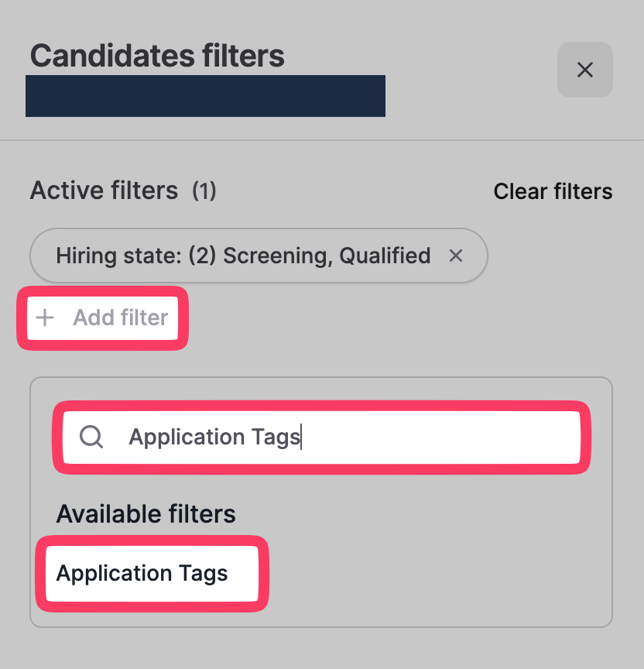
Task: Click the dark redacted bar under title
Action: click(205, 96)
